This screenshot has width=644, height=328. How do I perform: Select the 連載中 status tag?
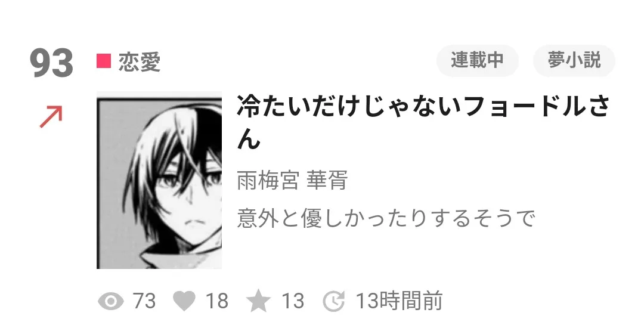coord(477,60)
